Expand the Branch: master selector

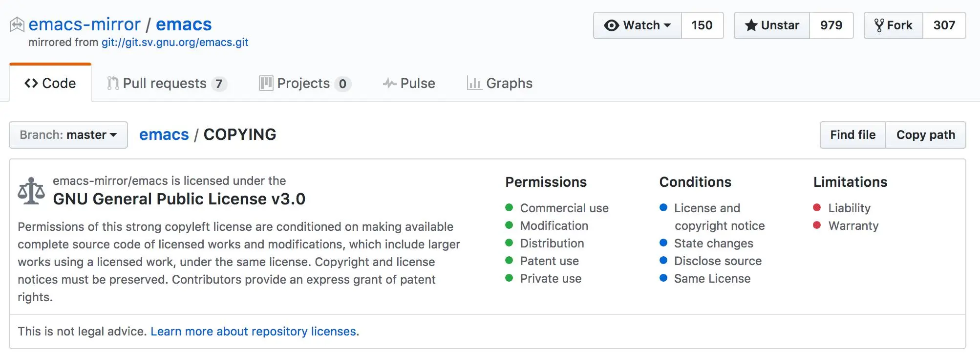pos(68,135)
